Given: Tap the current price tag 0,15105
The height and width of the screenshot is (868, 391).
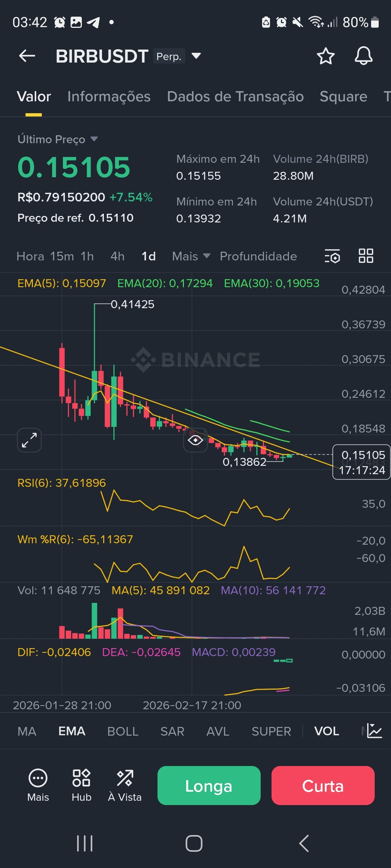Looking at the screenshot, I should pyautogui.click(x=361, y=462).
